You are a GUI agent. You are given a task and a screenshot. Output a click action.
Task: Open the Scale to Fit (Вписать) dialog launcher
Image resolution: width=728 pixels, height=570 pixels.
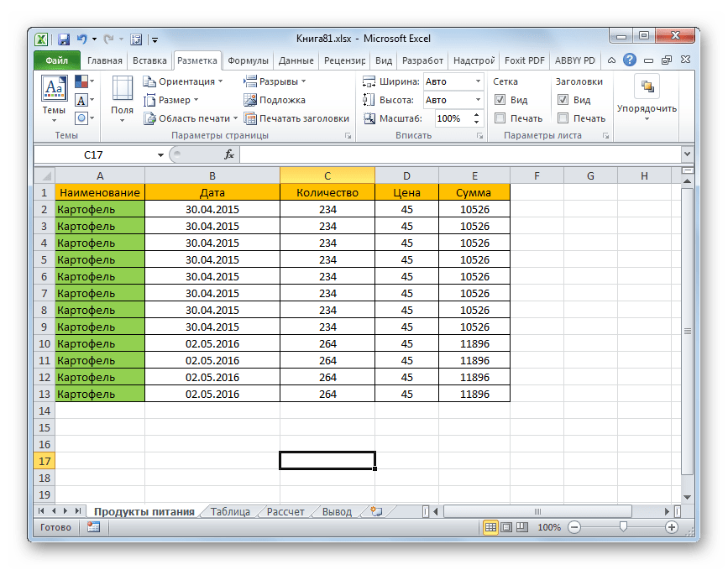[x=479, y=135]
